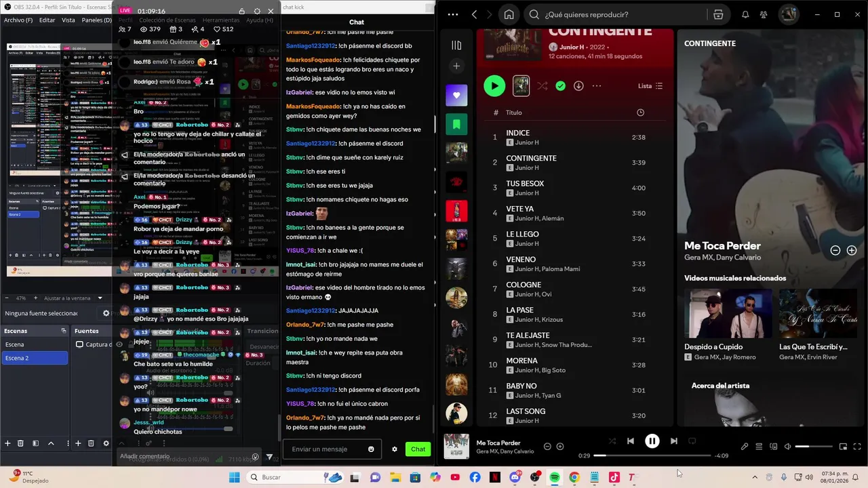868x488 pixels.
Task: Open the album's more options ellipsis
Action: click(x=597, y=86)
